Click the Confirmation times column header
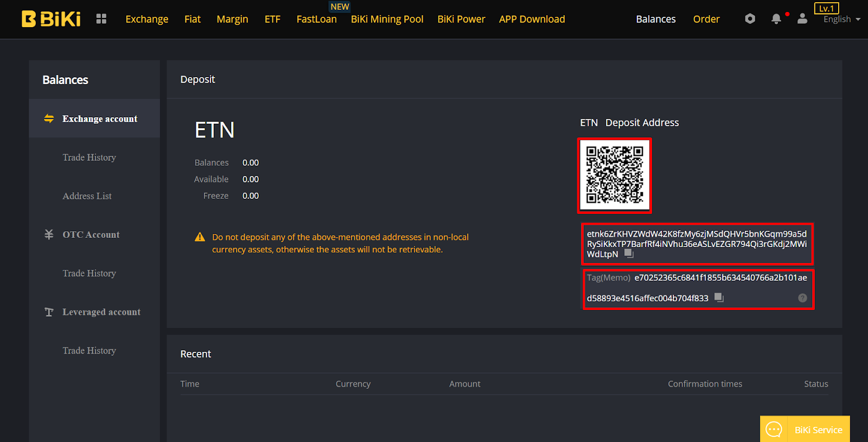Image resolution: width=868 pixels, height=442 pixels. click(705, 384)
